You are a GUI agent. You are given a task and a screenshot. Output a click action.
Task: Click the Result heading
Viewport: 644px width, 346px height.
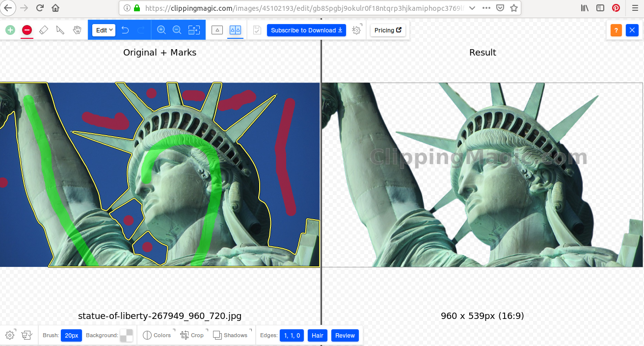pyautogui.click(x=483, y=52)
